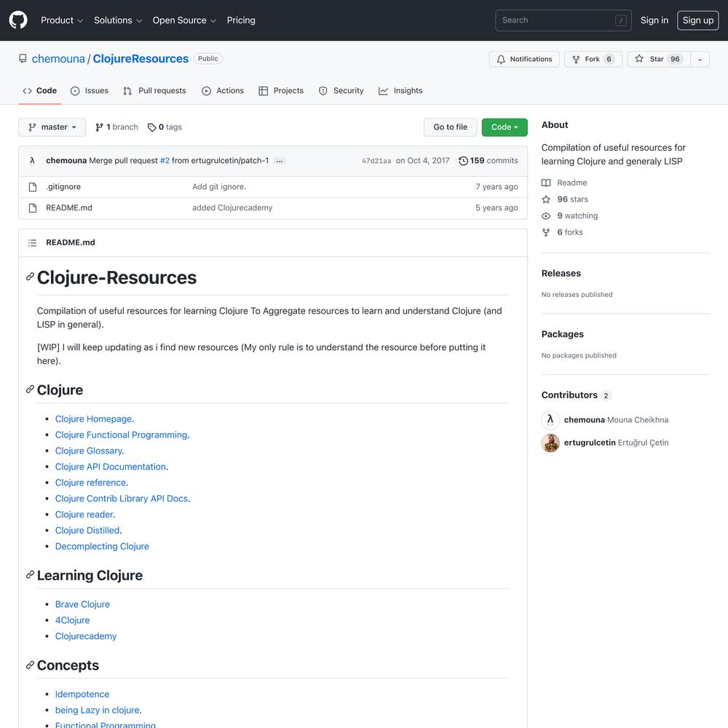Open commit hash 47d21aa
This screenshot has height=728, width=728.
[376, 161]
